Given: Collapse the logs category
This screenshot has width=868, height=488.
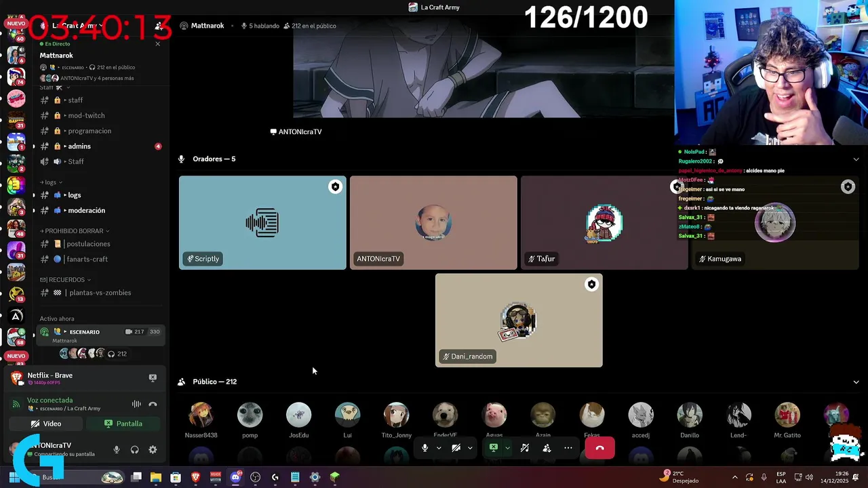Looking at the screenshot, I should tap(52, 182).
